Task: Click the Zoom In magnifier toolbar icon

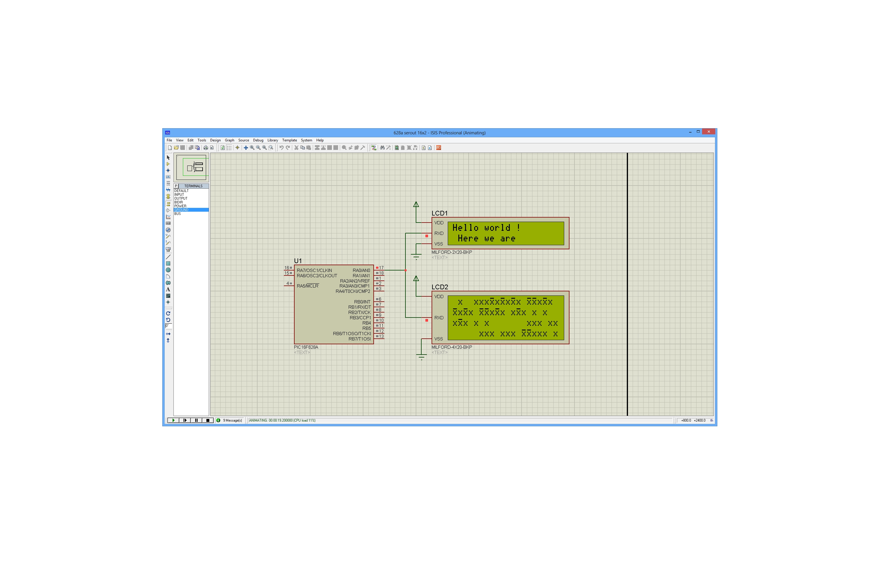Action: pos(252,148)
